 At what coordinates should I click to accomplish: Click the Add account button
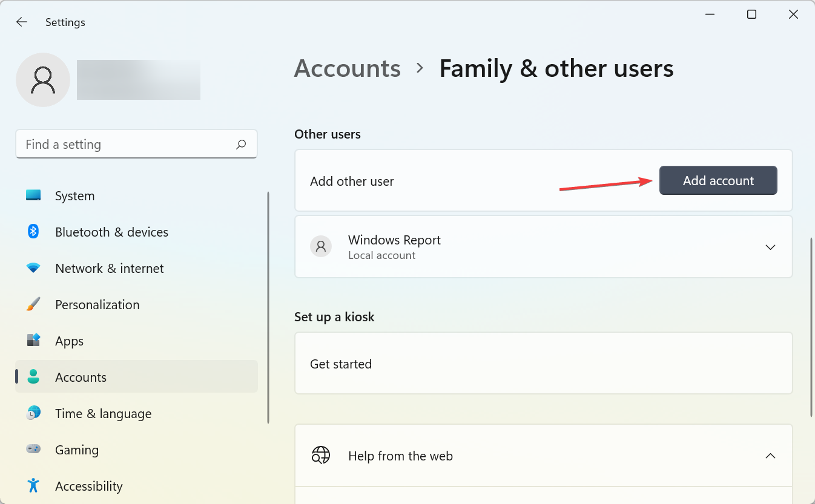[718, 180]
